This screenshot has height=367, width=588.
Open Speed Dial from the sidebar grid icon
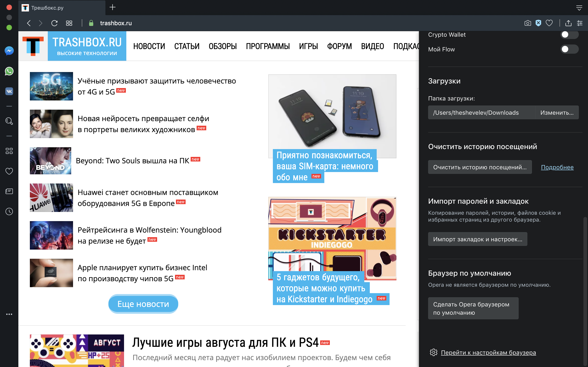coord(9,151)
